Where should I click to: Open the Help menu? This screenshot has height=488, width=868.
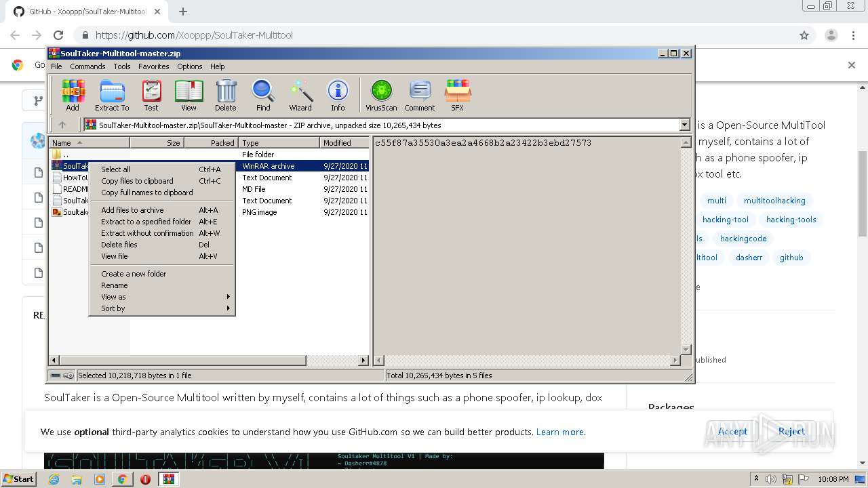(217, 66)
